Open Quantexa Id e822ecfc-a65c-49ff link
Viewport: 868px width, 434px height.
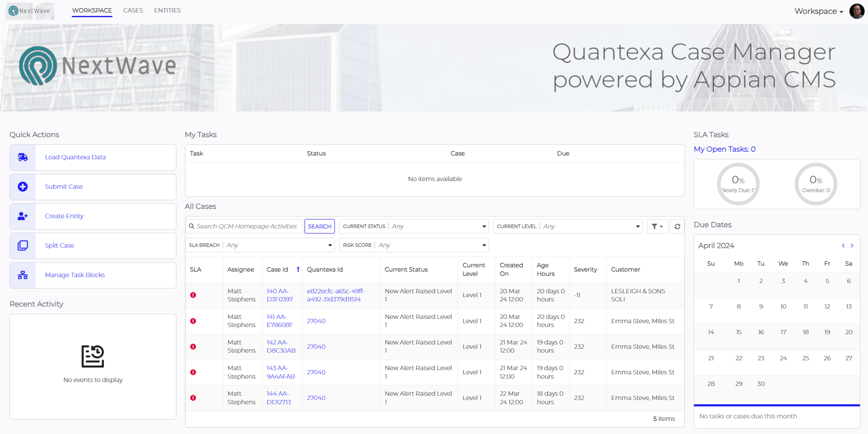point(336,295)
